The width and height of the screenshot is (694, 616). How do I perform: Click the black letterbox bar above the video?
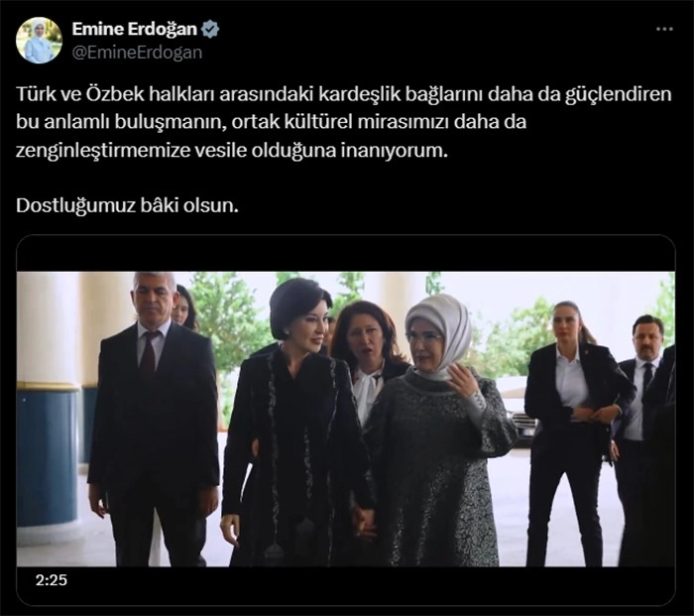tap(346, 254)
